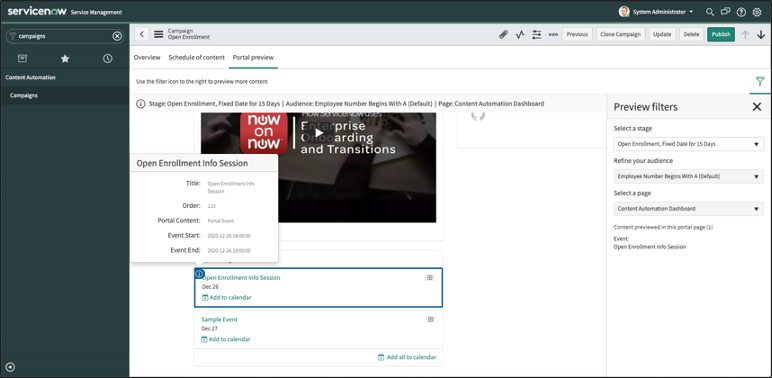Click the 'Portal Event' value in popup

click(221, 221)
